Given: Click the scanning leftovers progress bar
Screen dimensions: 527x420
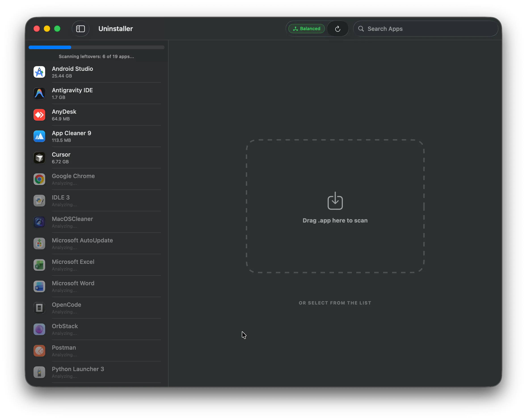Looking at the screenshot, I should click(97, 47).
